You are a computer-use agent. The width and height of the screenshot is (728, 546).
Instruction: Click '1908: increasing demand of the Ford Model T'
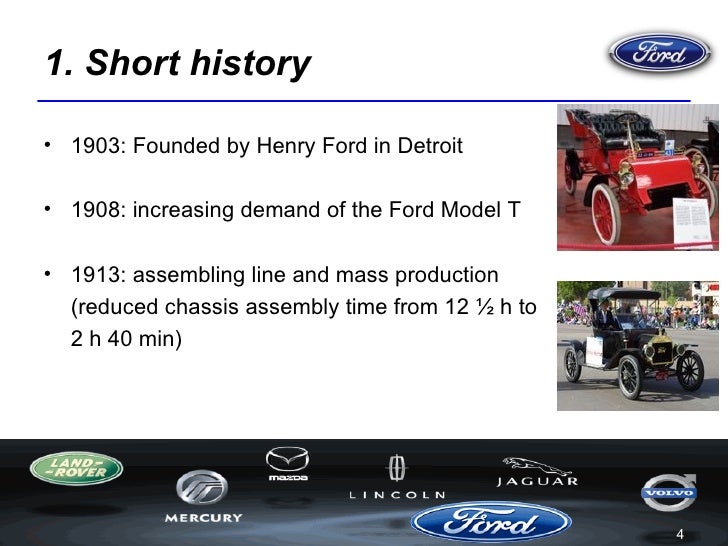tap(296, 210)
